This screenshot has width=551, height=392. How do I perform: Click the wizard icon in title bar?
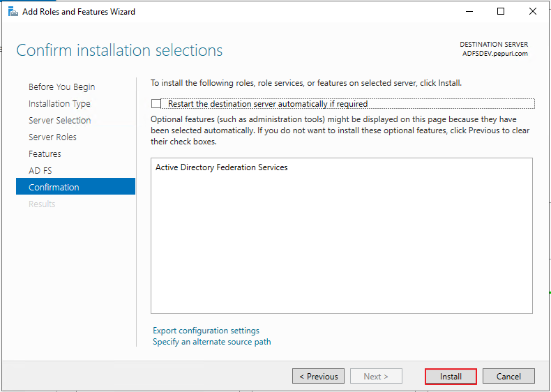[13, 12]
